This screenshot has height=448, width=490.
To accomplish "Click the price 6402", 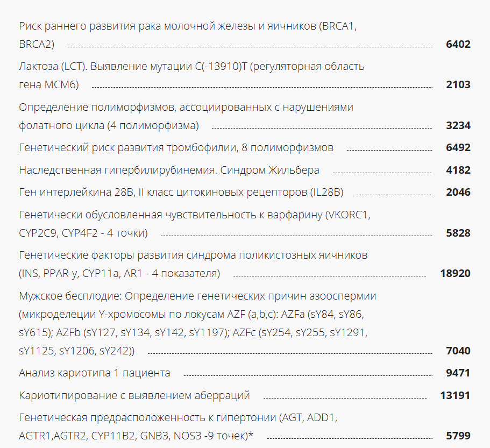I will click(458, 44).
